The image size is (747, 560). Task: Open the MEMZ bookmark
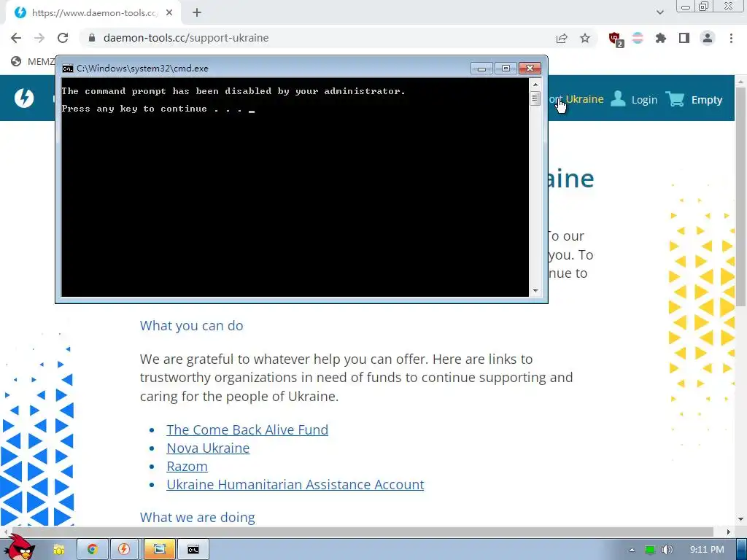click(x=32, y=61)
